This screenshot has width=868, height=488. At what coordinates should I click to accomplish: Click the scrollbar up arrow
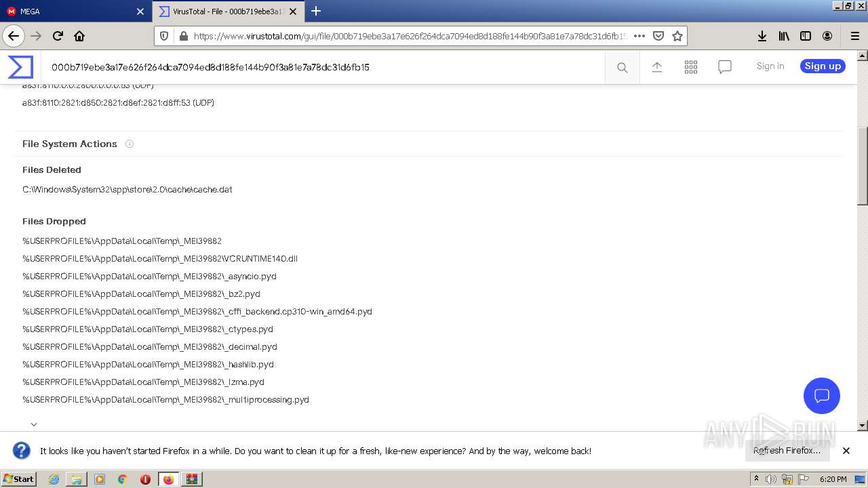pyautogui.click(x=863, y=55)
